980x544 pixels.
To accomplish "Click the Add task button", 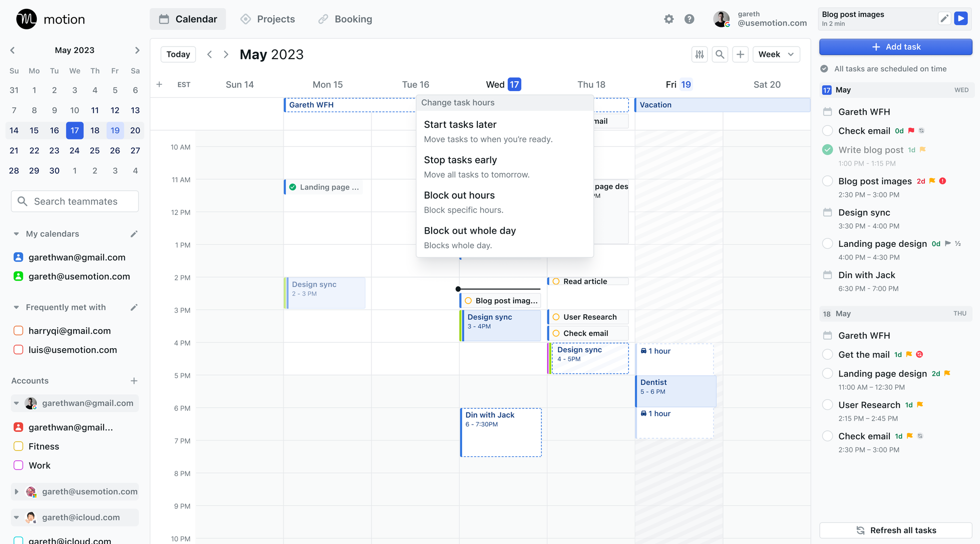I will pyautogui.click(x=895, y=47).
